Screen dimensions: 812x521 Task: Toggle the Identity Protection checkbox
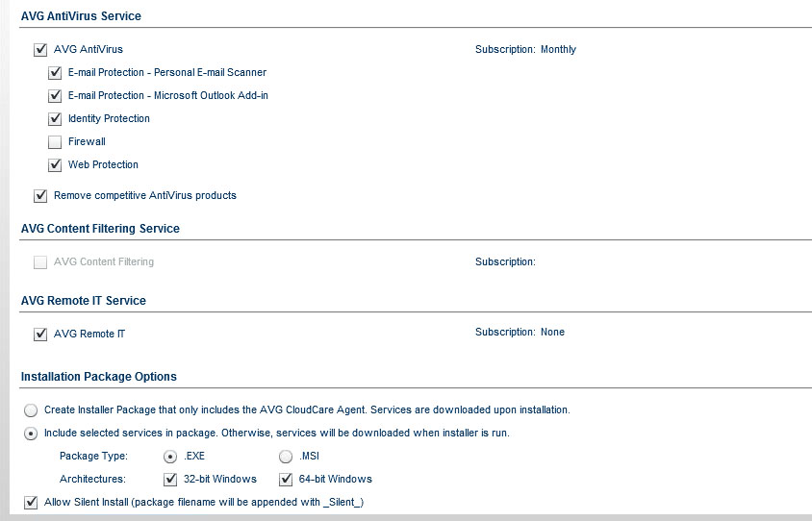coord(55,118)
